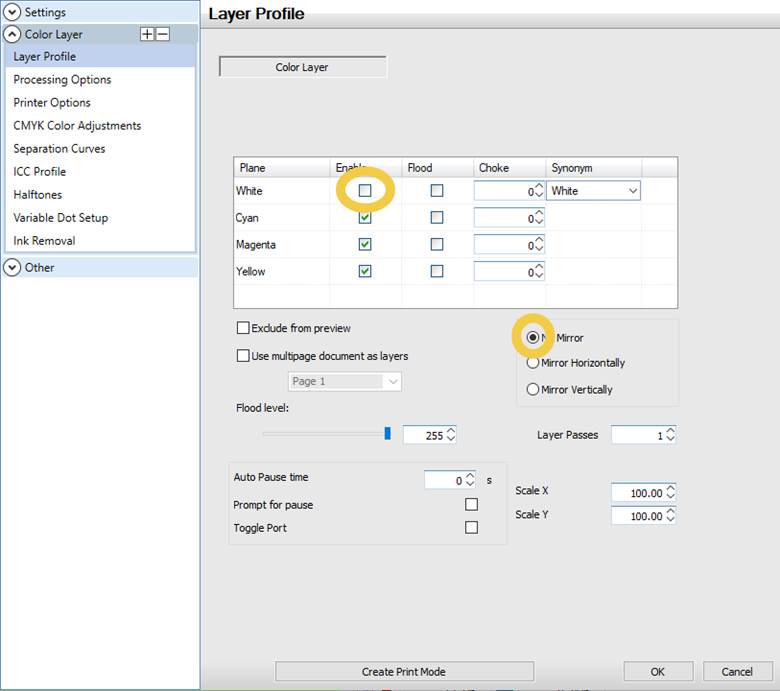Open the White Synonym dropdown

(x=632, y=190)
